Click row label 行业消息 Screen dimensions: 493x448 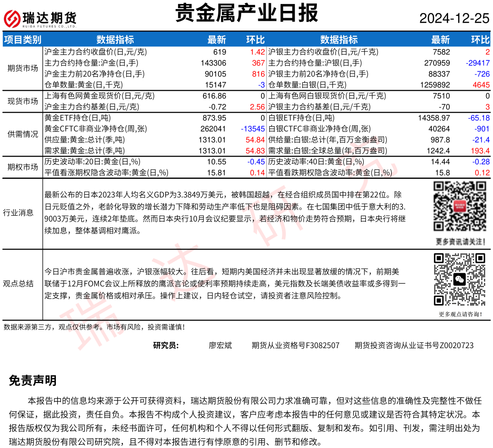click(x=18, y=213)
